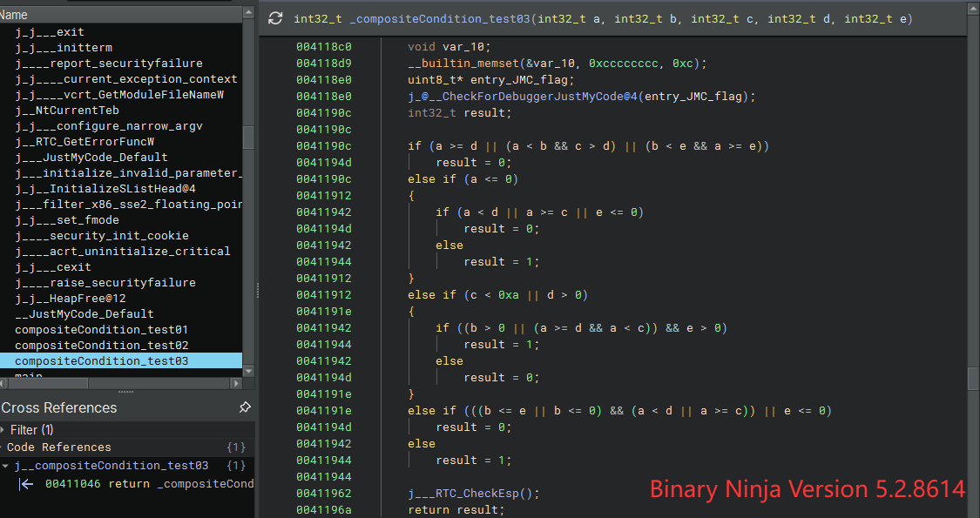The height and width of the screenshot is (518, 980).
Task: Collapse j__compositeCondition_test03 reference node
Action: pyautogui.click(x=5, y=466)
